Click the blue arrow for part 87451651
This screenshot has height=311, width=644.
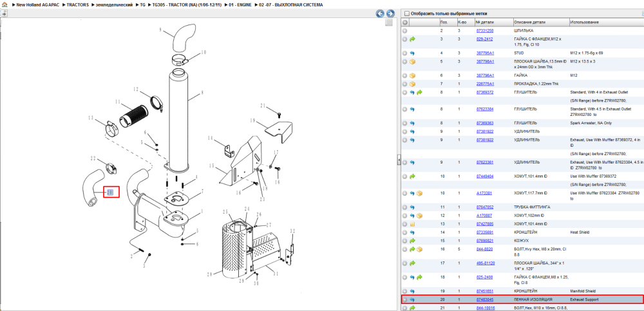[x=412, y=291]
